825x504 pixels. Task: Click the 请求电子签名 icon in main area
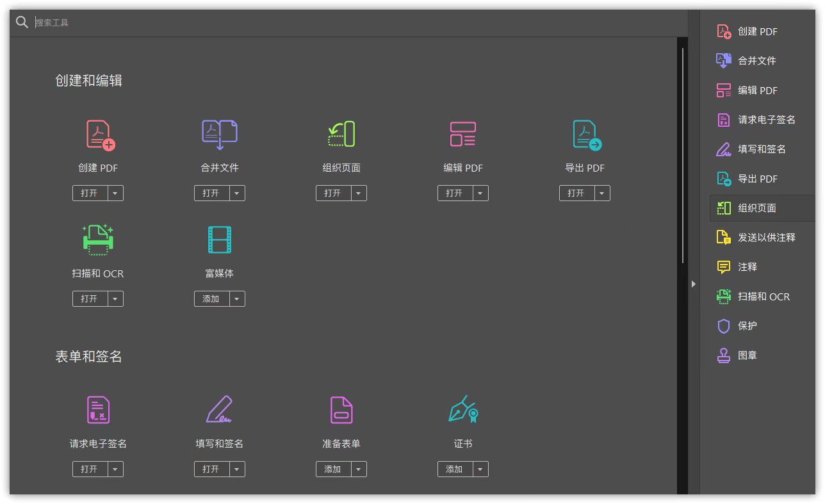[x=98, y=410]
